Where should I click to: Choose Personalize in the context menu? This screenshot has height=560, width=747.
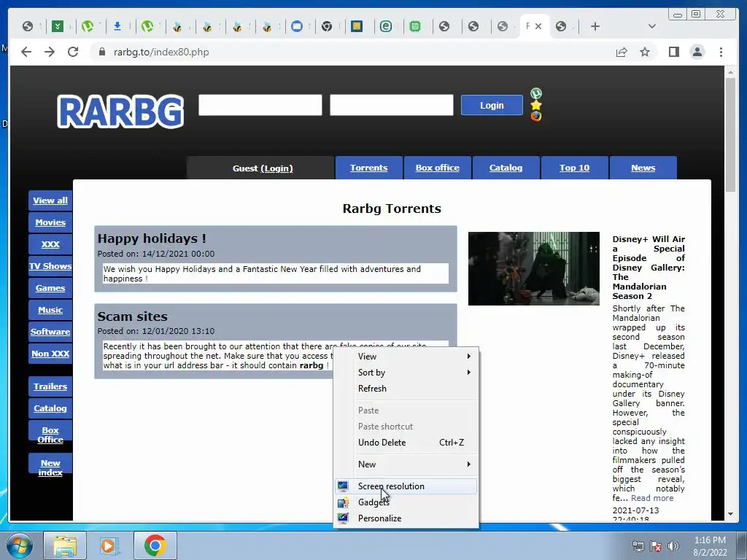(x=406, y=518)
